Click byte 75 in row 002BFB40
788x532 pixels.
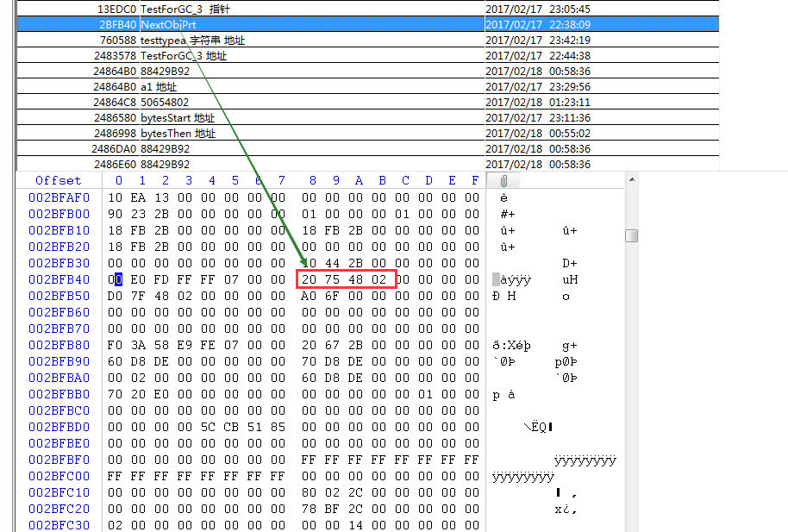(x=332, y=279)
